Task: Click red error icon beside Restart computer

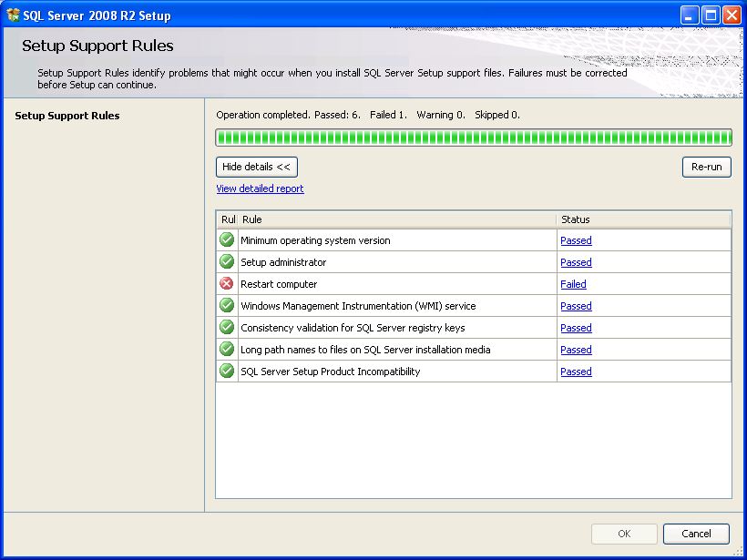Action: click(x=227, y=284)
